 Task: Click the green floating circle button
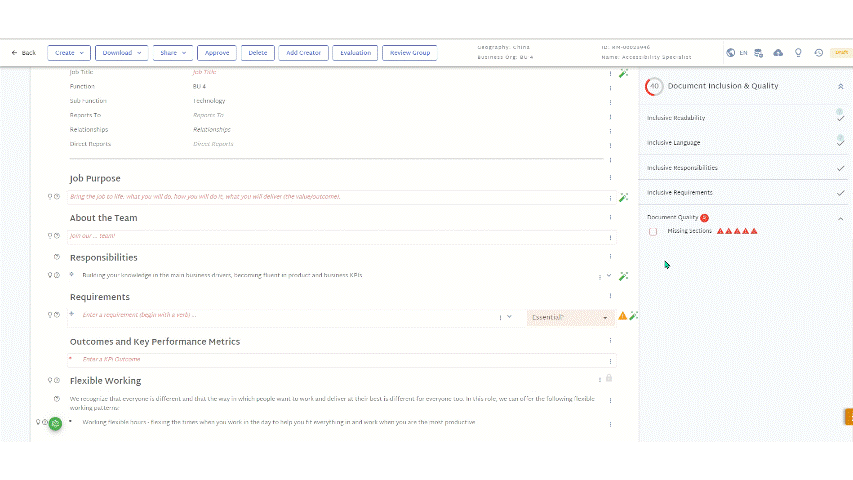(x=55, y=423)
